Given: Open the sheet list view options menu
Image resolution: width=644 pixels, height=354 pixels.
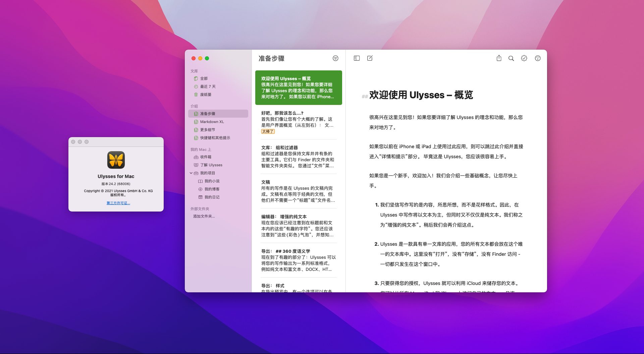Looking at the screenshot, I should point(335,58).
